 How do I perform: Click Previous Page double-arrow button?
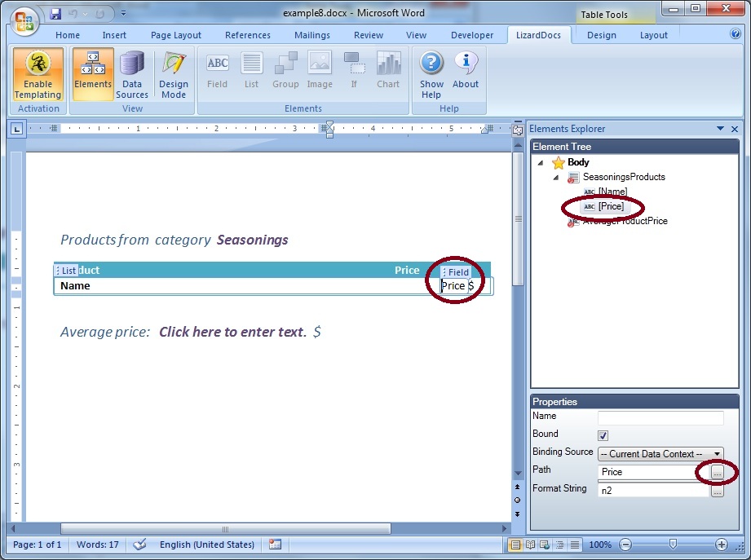(x=517, y=487)
